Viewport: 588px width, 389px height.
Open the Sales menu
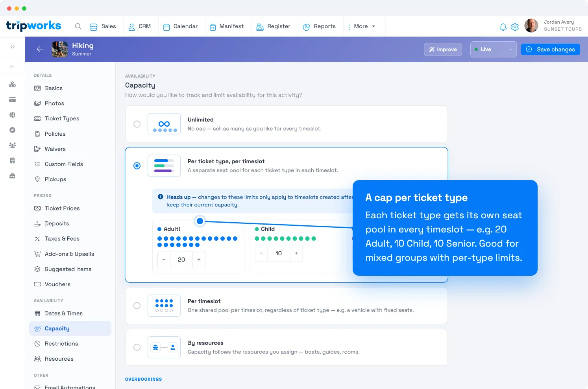[103, 26]
